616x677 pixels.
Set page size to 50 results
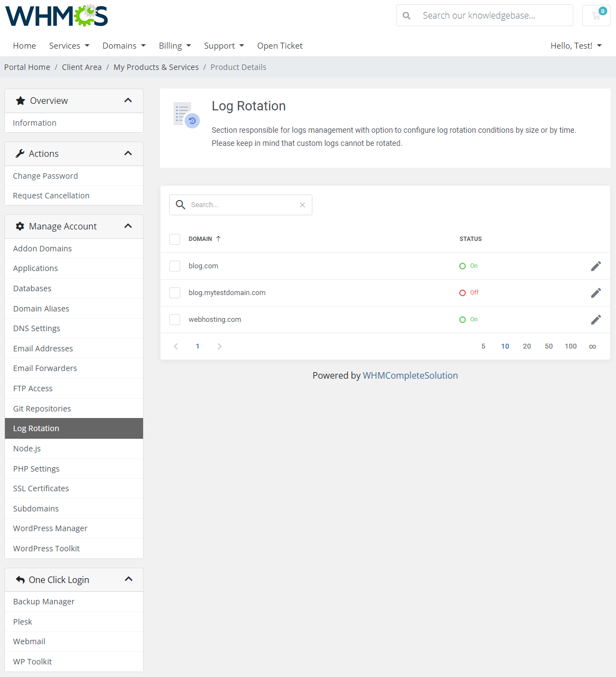click(548, 346)
